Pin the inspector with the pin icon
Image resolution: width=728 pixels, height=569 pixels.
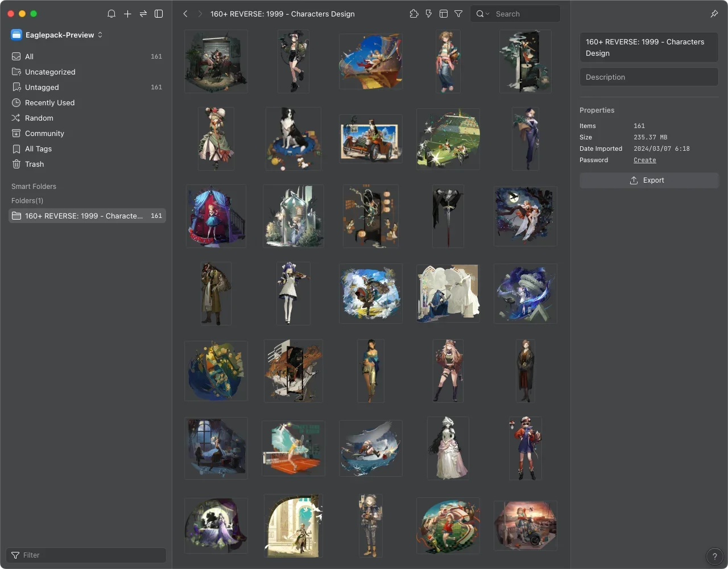click(x=714, y=14)
